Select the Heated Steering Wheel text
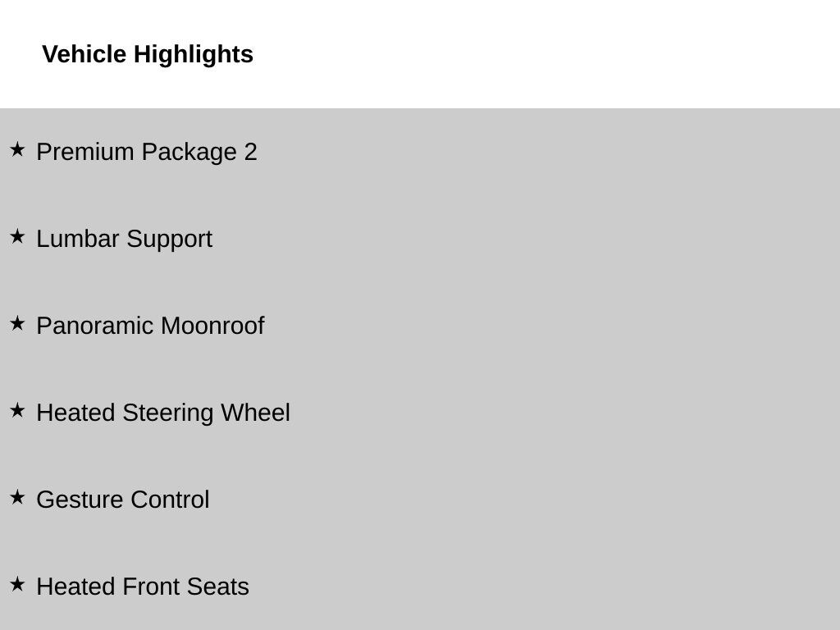 (x=163, y=413)
